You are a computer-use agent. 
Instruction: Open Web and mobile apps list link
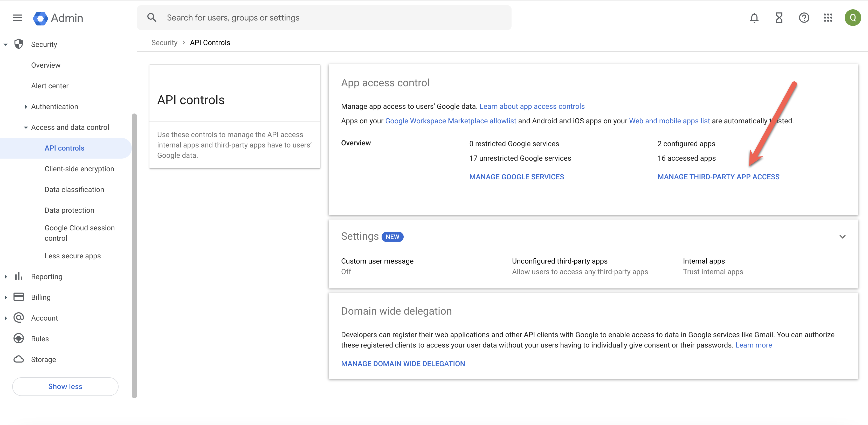pos(670,121)
